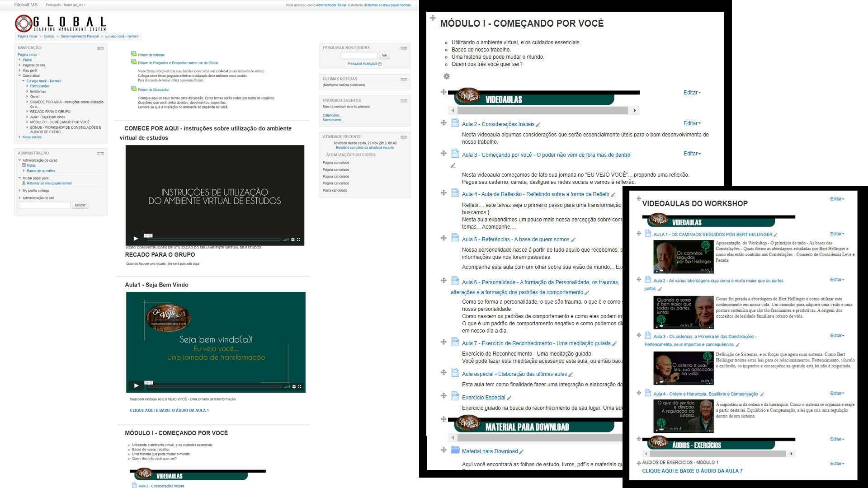The width and height of the screenshot is (868, 488).
Task: Hide the Pesquisar nos Fóruns block
Action: (x=402, y=48)
